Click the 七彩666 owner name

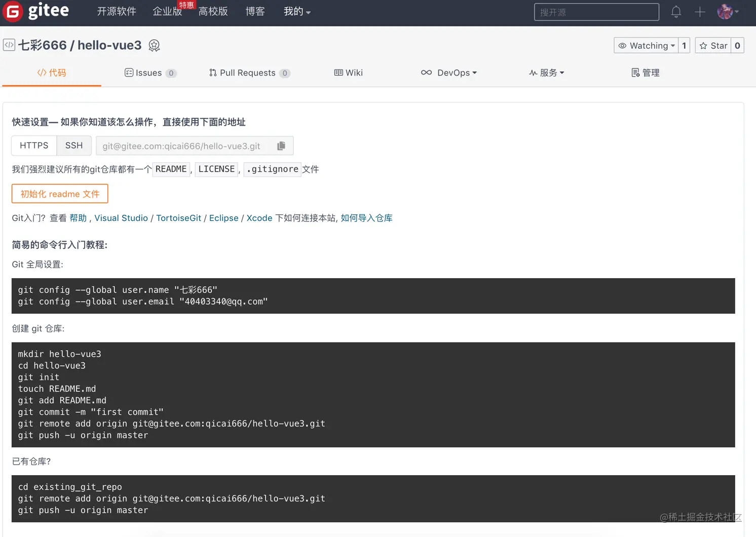tap(43, 45)
